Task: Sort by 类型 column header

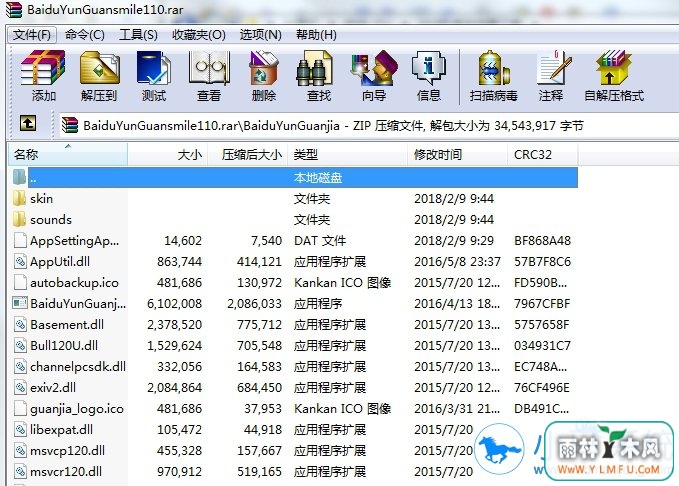Action: (x=348, y=155)
